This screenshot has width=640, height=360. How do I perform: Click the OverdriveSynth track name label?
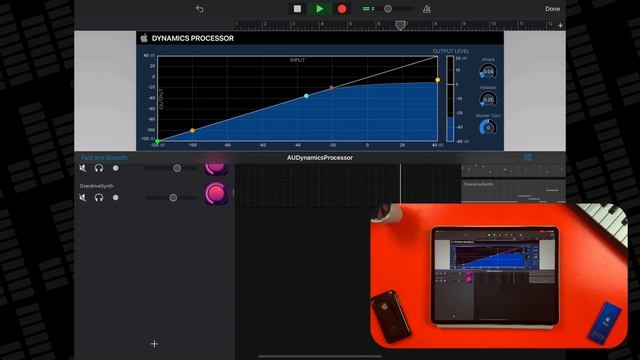coord(96,186)
